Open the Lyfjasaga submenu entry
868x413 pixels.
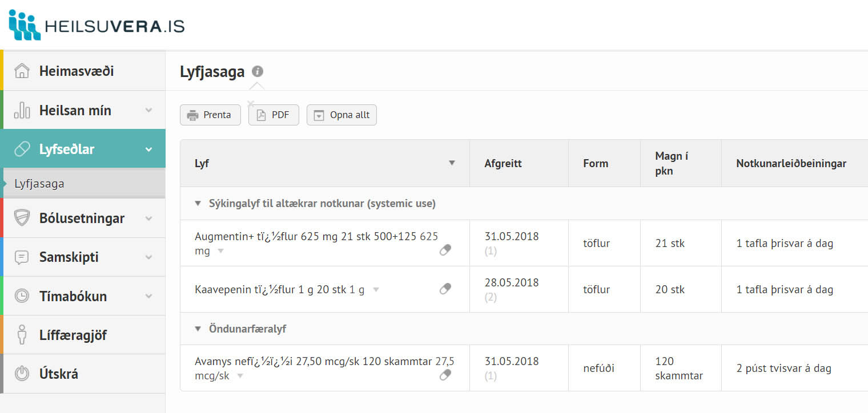[x=83, y=184]
